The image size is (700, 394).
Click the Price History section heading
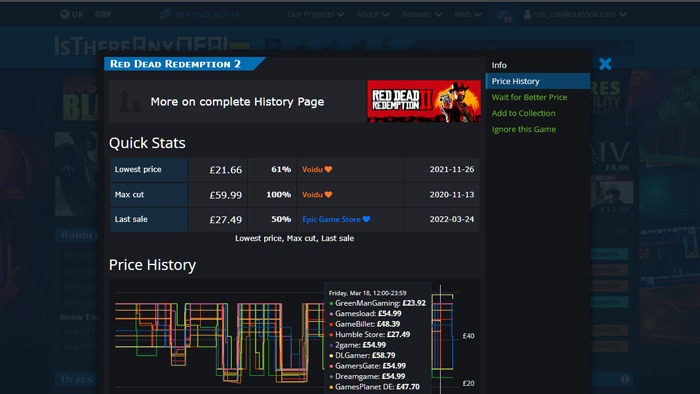pyautogui.click(x=152, y=265)
